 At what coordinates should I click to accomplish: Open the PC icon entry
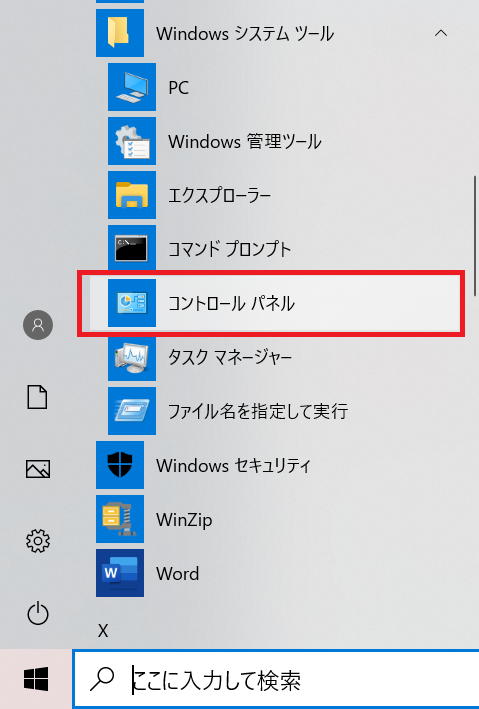point(132,87)
